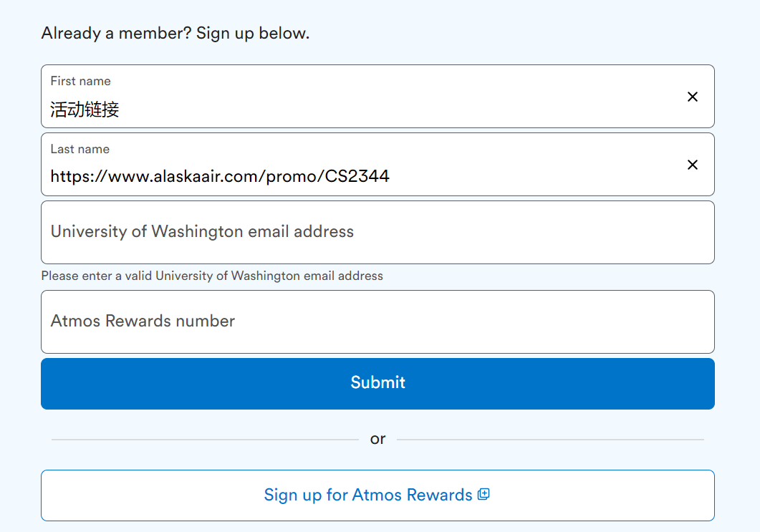
Task: Click the divider line right of "or"
Action: (x=550, y=440)
